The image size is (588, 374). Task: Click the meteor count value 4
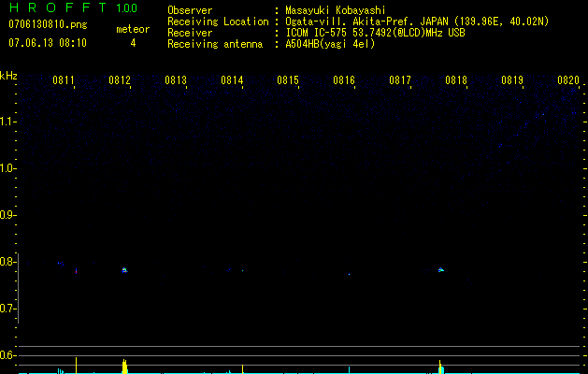133,43
